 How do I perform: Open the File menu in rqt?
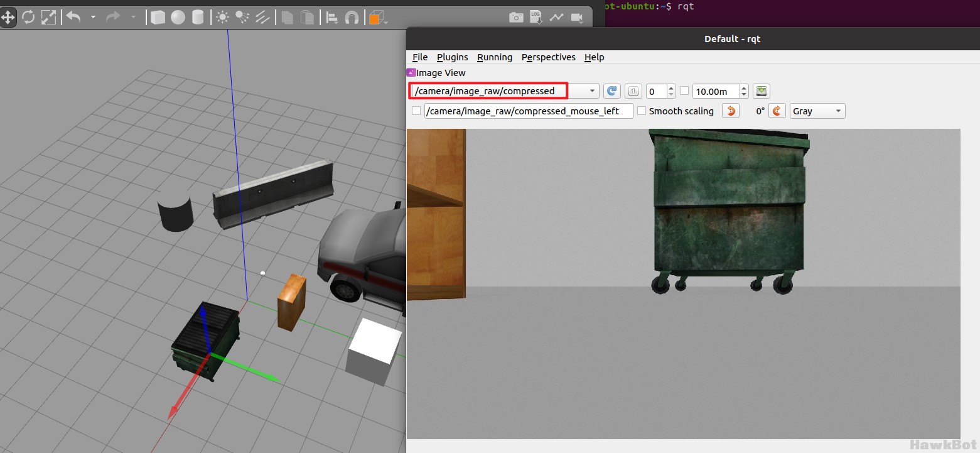420,57
